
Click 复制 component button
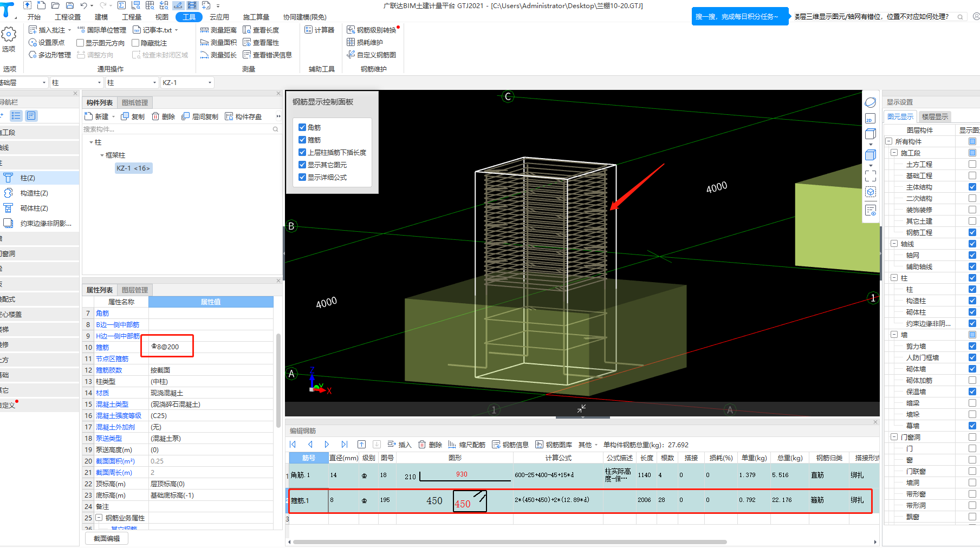tap(133, 116)
